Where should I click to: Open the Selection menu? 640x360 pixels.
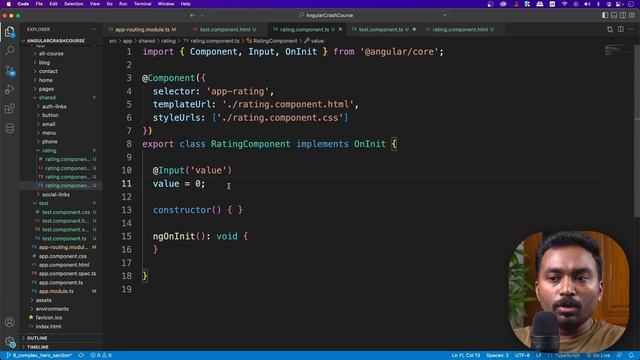coord(73,4)
